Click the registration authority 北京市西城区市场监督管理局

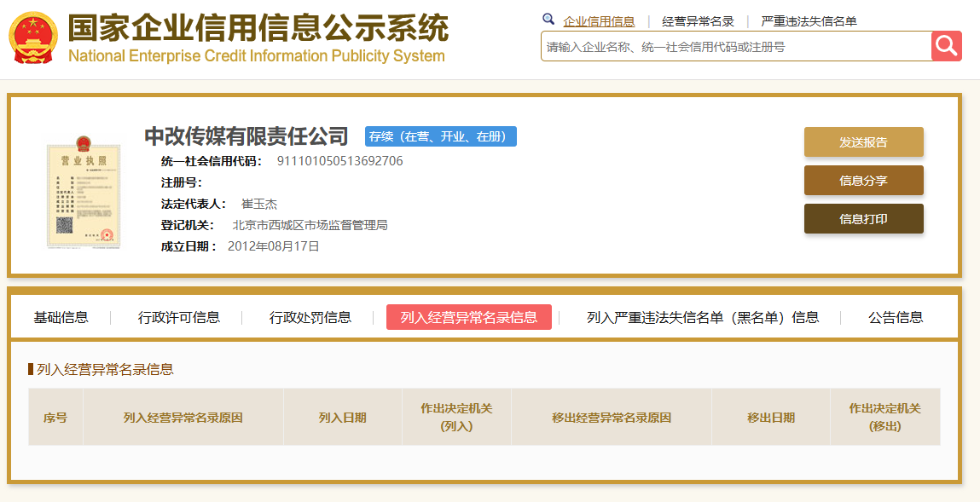pyautogui.click(x=310, y=225)
